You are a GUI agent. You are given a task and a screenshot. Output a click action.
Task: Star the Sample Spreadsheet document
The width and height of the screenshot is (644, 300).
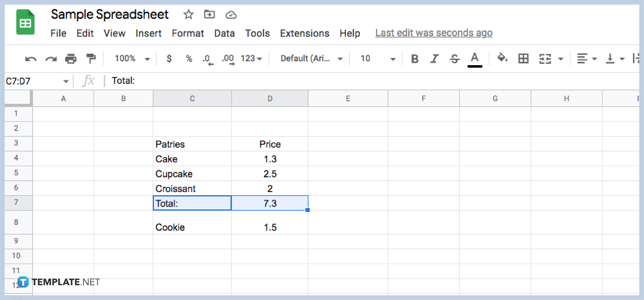[188, 15]
